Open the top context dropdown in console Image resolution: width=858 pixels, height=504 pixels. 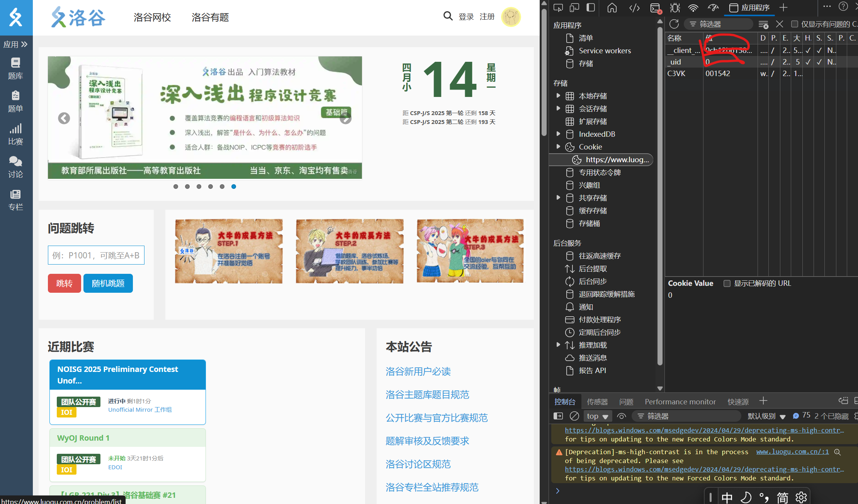pyautogui.click(x=597, y=416)
